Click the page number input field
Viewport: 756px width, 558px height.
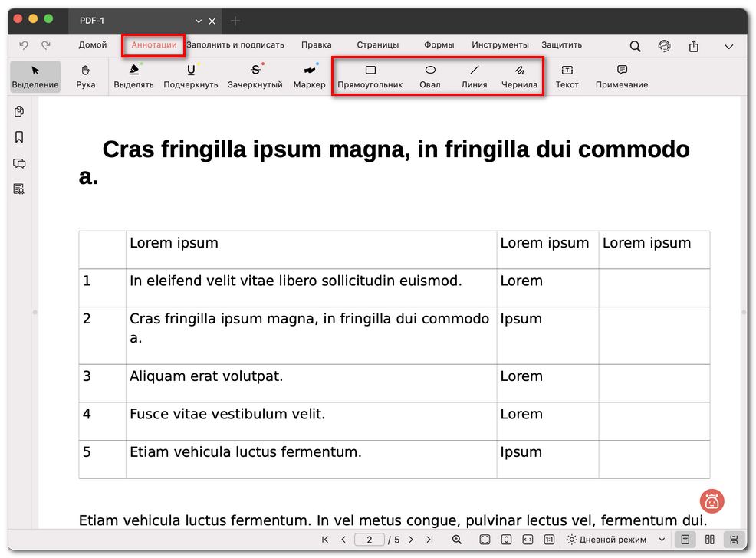370,540
